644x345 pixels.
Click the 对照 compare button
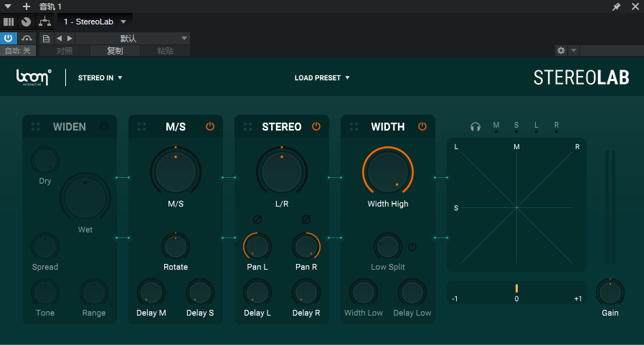point(65,51)
